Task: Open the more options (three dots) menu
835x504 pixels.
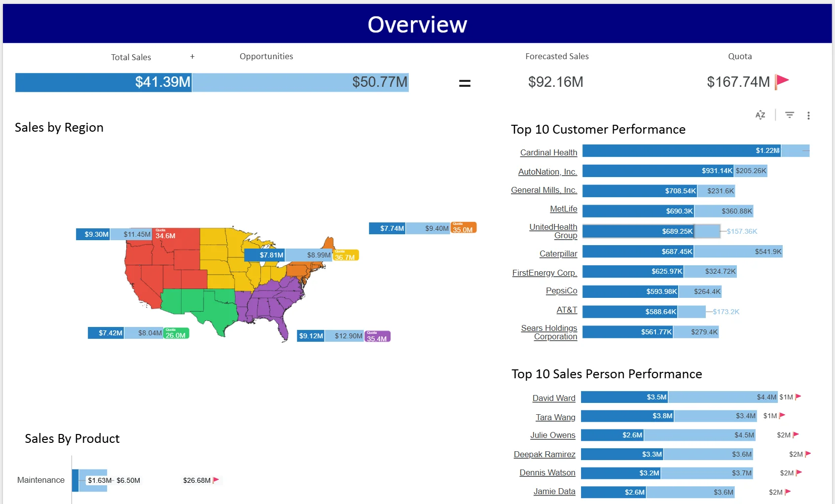Action: tap(808, 115)
